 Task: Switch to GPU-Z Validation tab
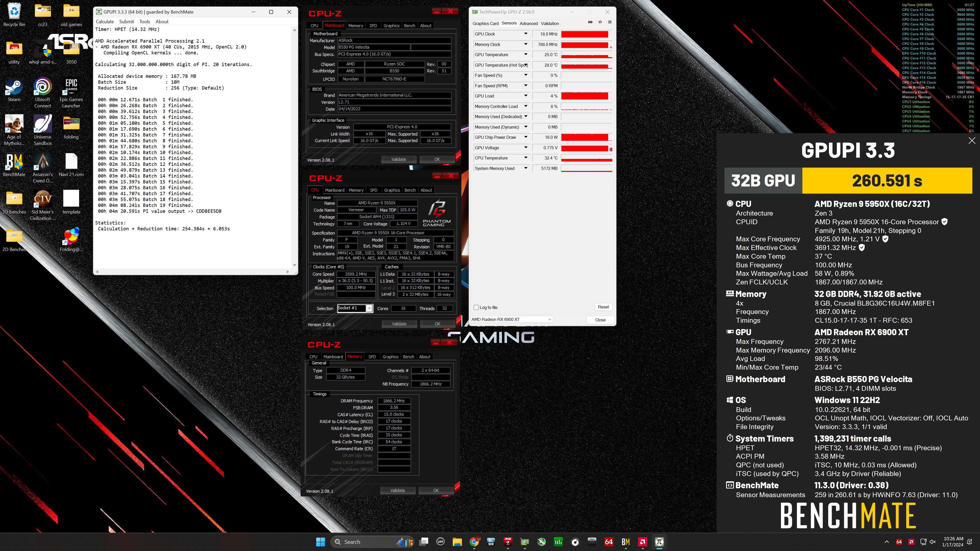tap(550, 23)
